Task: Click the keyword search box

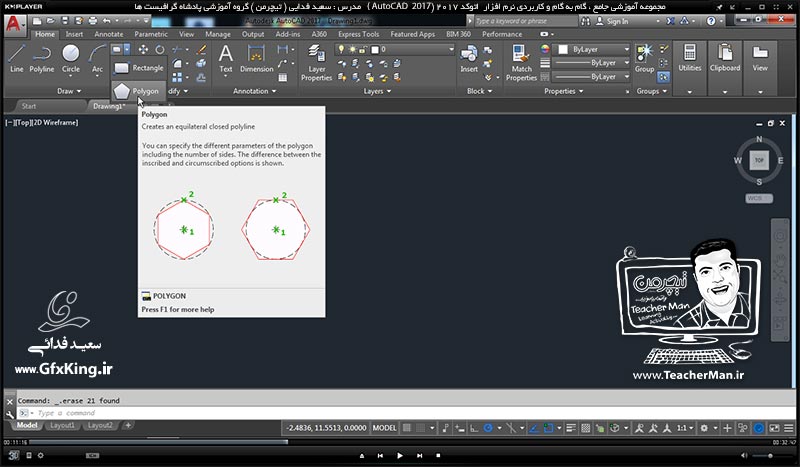Action: pyautogui.click(x=526, y=21)
